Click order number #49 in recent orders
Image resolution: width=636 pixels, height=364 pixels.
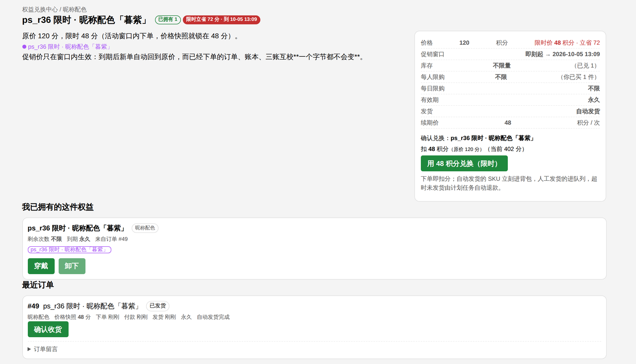click(33, 306)
